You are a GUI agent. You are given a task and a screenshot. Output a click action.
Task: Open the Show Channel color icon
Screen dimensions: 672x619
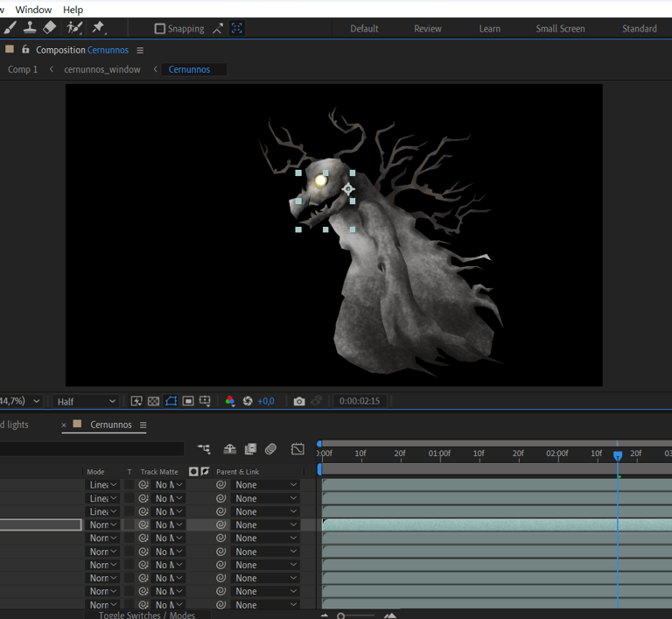[x=230, y=401]
